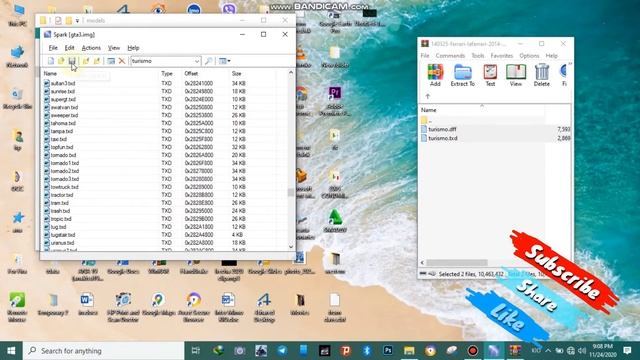640x360 pixels.
Task: Select turismo.txd in the WinRAR file list
Action: 443,138
